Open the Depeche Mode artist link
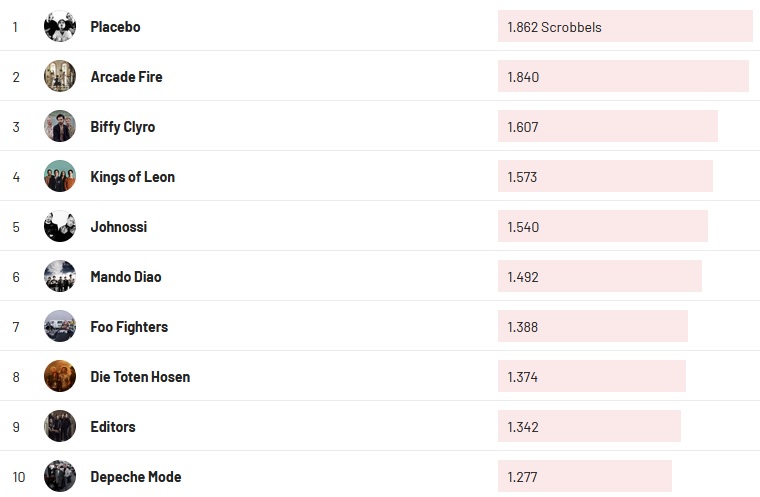The height and width of the screenshot is (497, 760). 136,477
